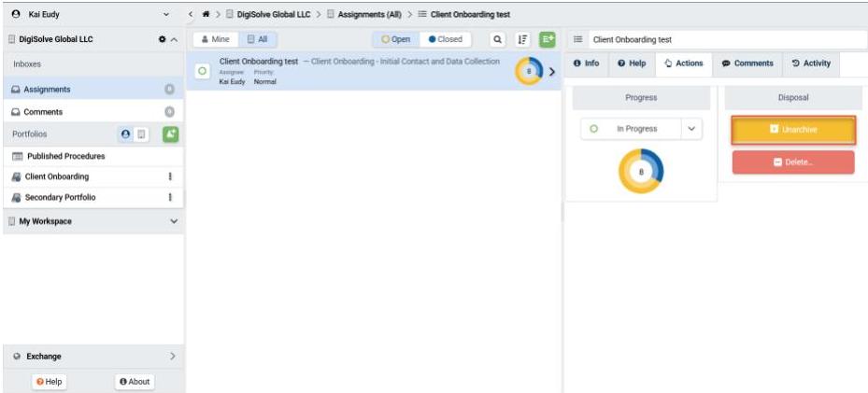Click the red Delete button
The image size is (868, 393).
793,162
